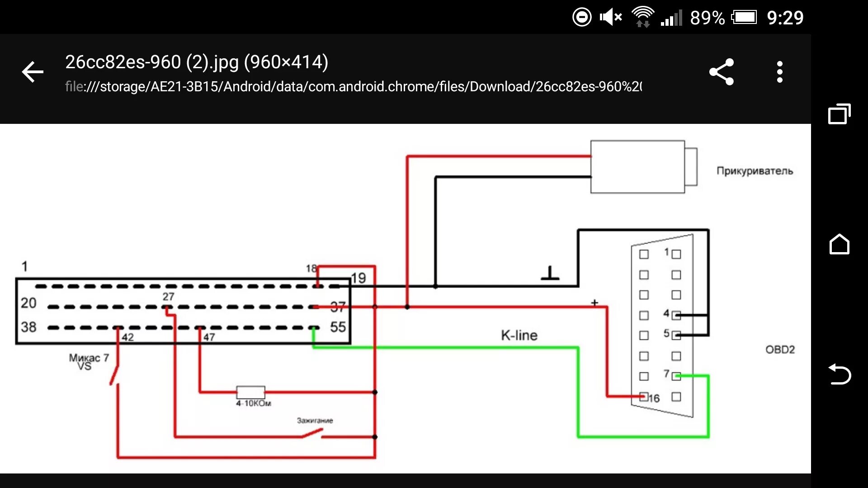The width and height of the screenshot is (868, 488).
Task: Tap the do-not-disturb status icon
Action: 582,18
